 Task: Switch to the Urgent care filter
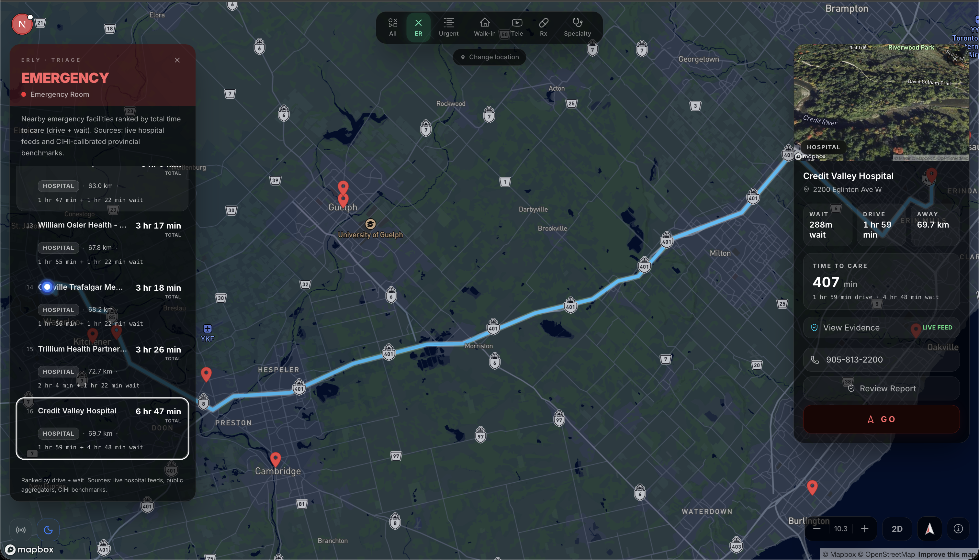click(448, 27)
